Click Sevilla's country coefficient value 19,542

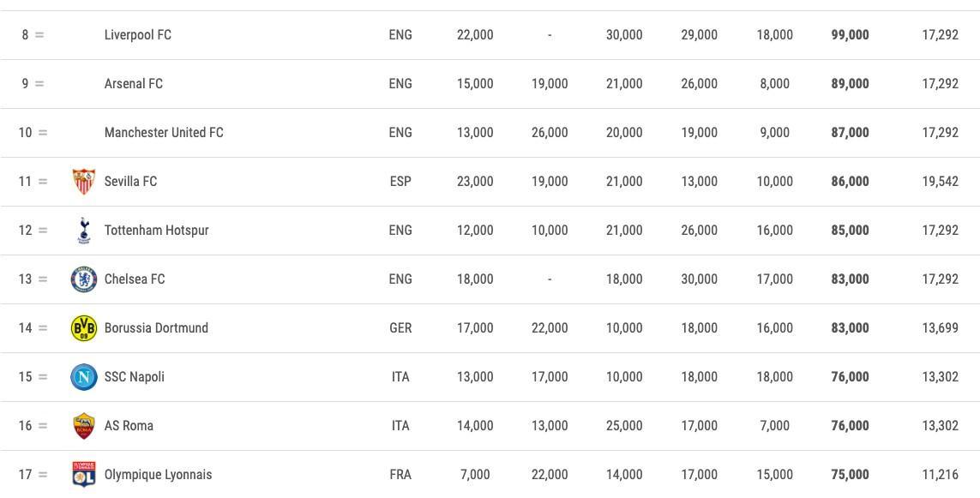coord(940,181)
